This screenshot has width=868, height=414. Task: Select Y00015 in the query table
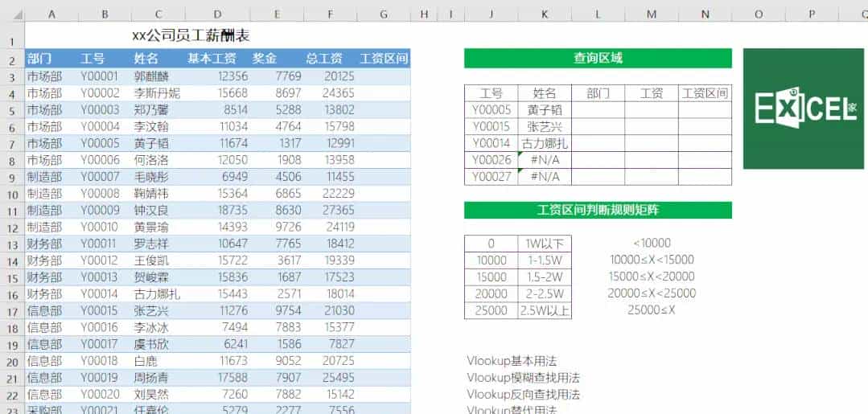click(x=491, y=127)
